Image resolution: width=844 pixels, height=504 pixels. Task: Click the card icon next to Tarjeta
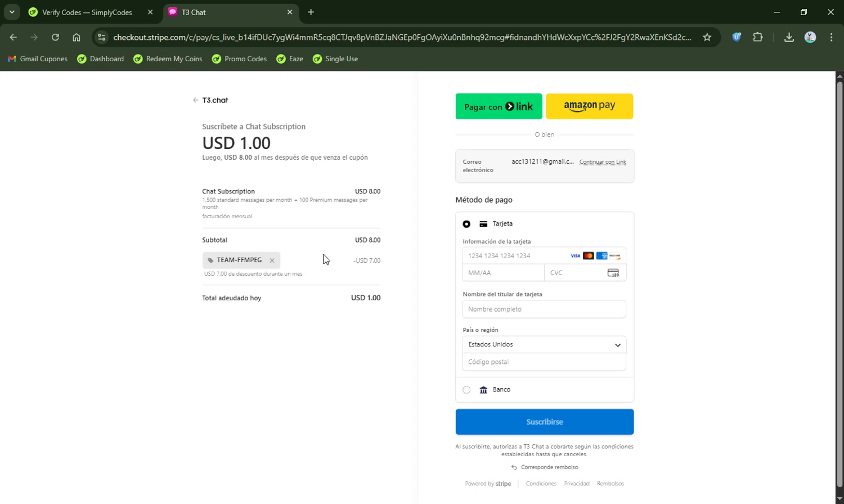pyautogui.click(x=483, y=224)
